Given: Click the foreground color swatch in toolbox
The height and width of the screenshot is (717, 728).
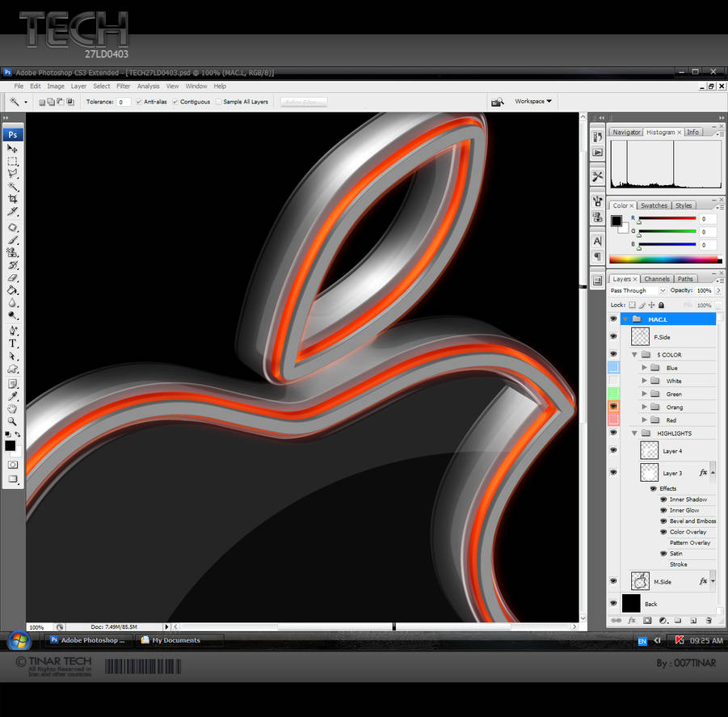Looking at the screenshot, I should point(10,446).
